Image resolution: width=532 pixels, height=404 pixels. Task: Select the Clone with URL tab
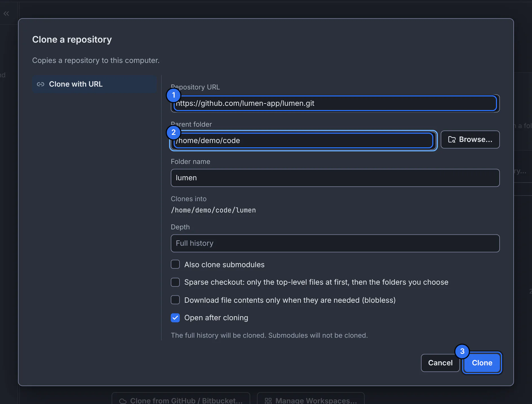tap(94, 84)
